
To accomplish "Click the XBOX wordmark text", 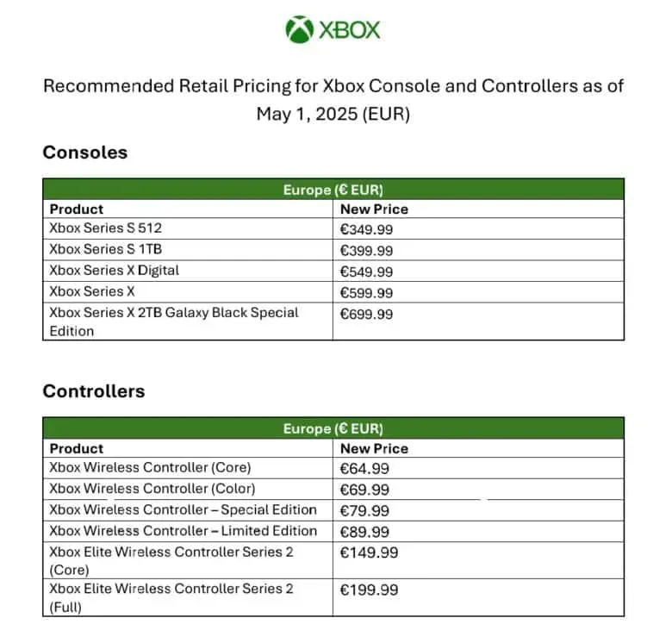I will click(x=350, y=30).
